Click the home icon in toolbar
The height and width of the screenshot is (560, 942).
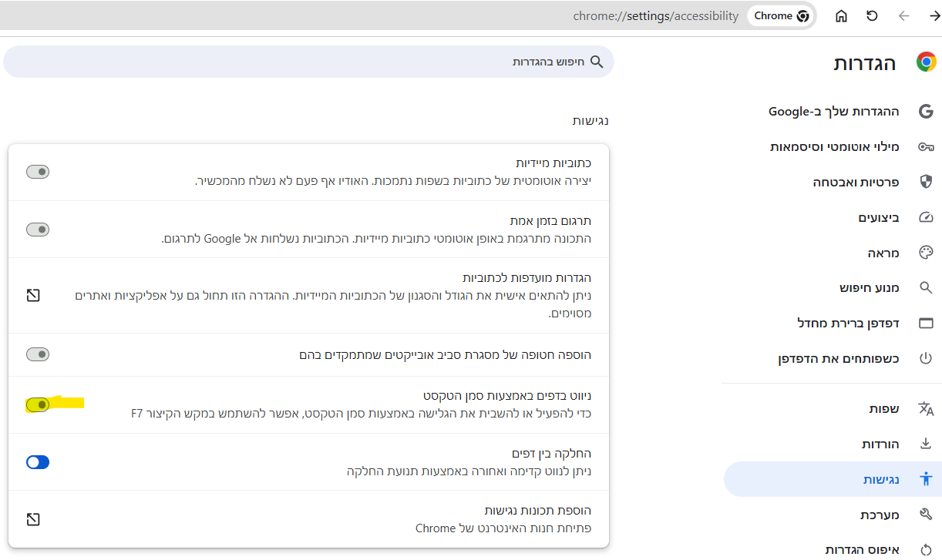pos(842,16)
